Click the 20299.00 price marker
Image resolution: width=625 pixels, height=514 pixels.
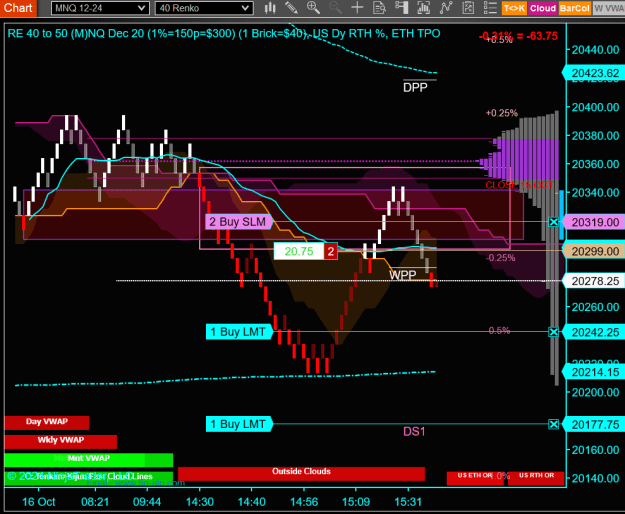point(595,251)
